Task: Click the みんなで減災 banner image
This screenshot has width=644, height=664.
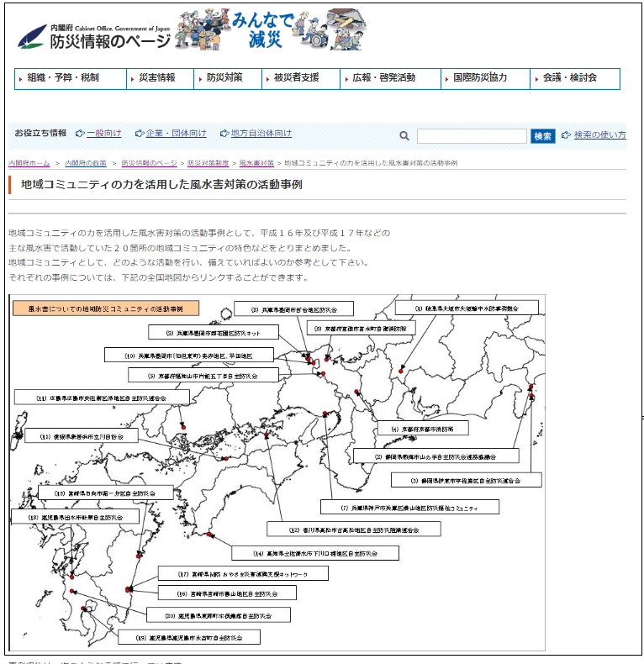Action: (270, 29)
